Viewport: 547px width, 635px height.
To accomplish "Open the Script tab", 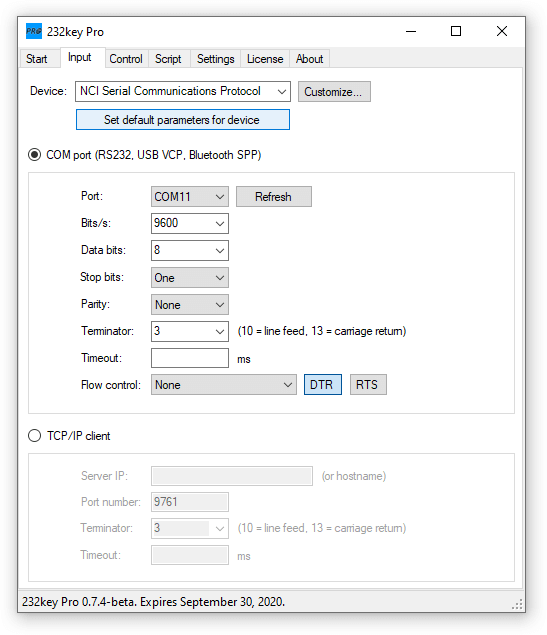I will click(x=168, y=59).
